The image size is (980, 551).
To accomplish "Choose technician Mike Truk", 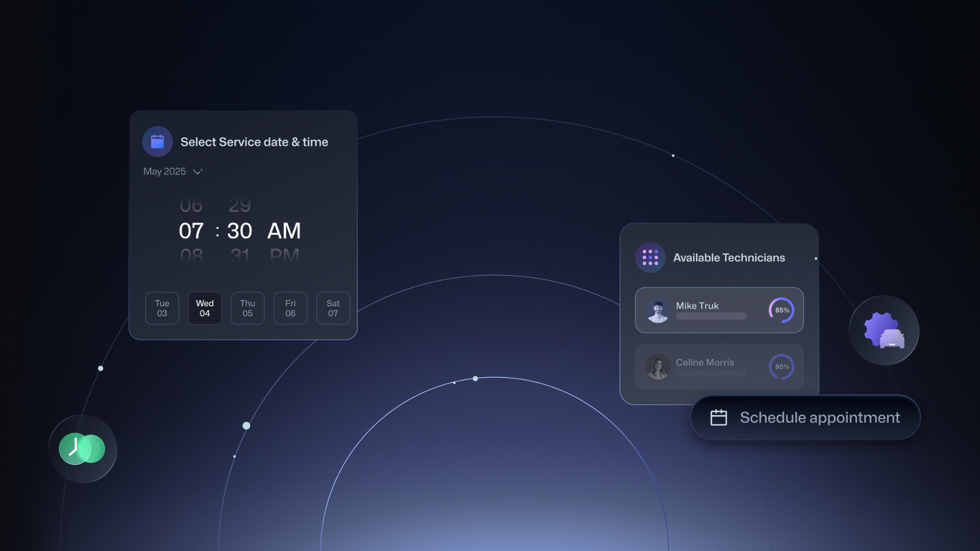I will pos(719,310).
